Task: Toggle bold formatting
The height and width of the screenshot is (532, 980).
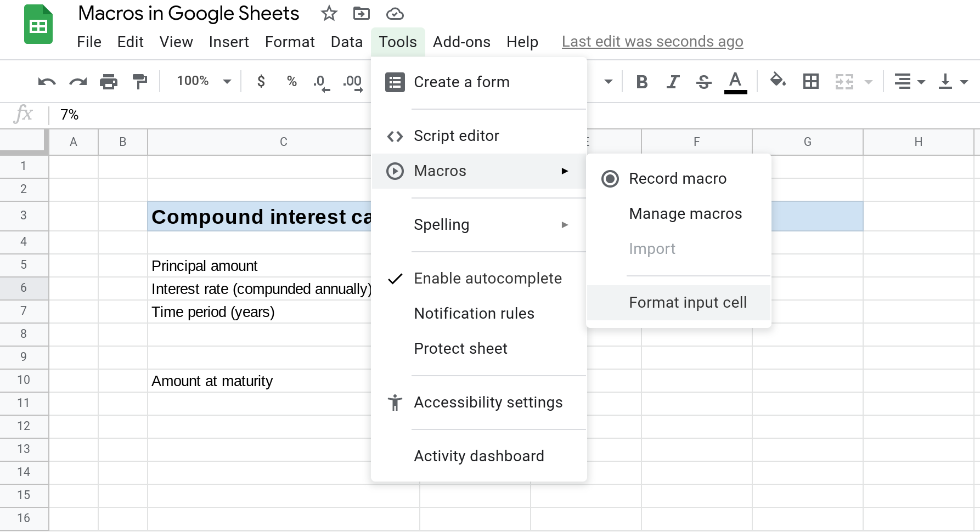Action: (x=641, y=82)
